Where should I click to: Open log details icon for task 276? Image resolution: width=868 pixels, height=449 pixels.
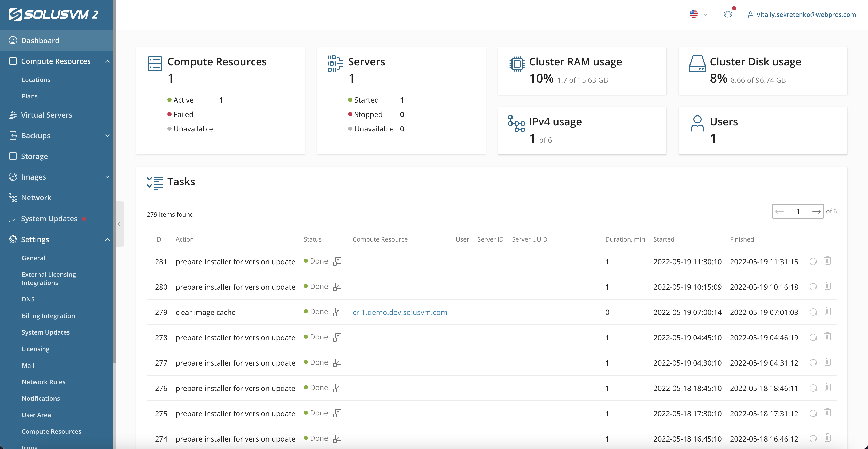coord(337,388)
